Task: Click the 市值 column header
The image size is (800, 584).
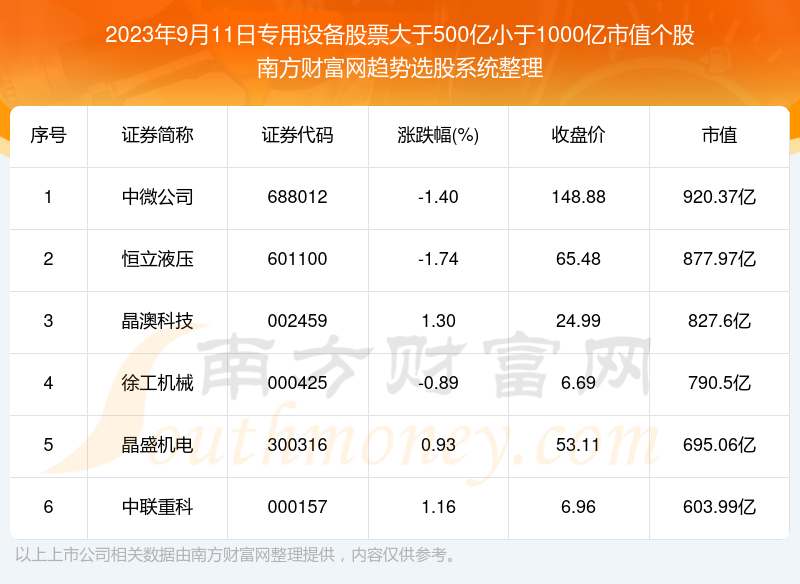Action: (719, 136)
